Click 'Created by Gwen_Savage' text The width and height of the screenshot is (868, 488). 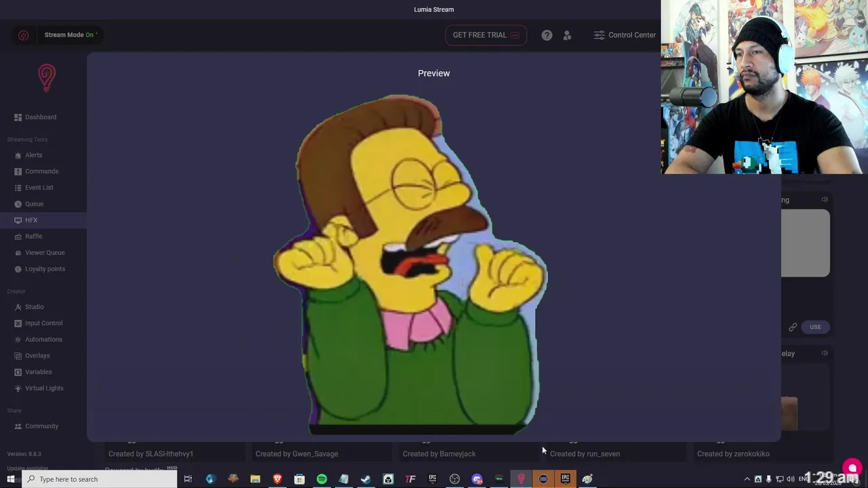[296, 454]
